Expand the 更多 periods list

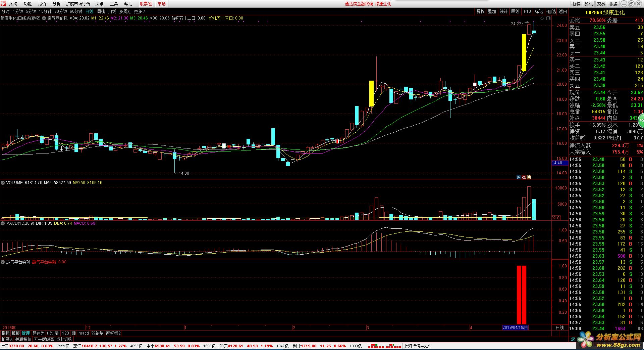(x=140, y=11)
